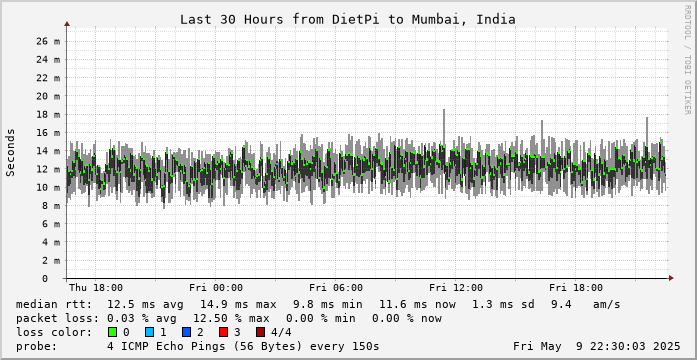
Task: Click the 26 m y-axis tick label
Action: [x=48, y=41]
